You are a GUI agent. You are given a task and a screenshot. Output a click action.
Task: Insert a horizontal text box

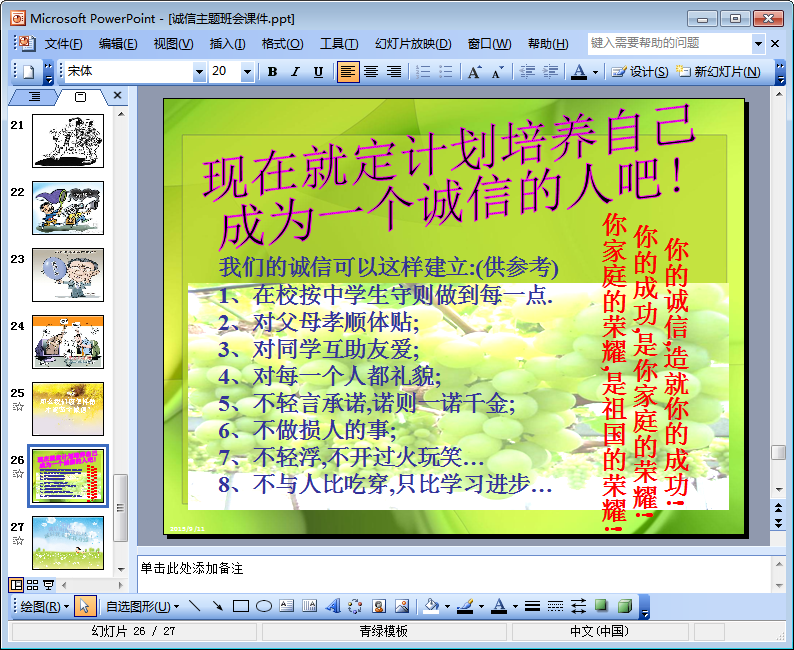pos(287,606)
